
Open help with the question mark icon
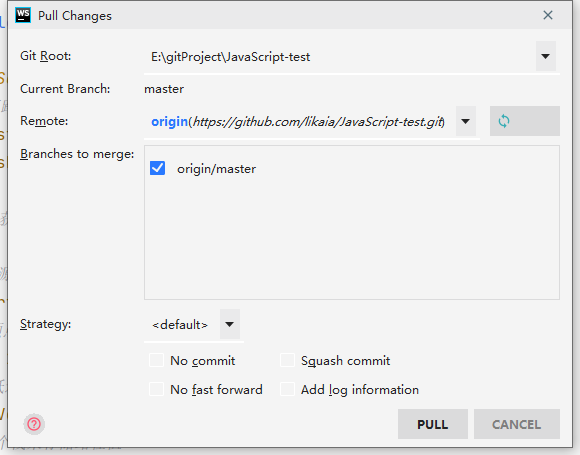[x=34, y=424]
